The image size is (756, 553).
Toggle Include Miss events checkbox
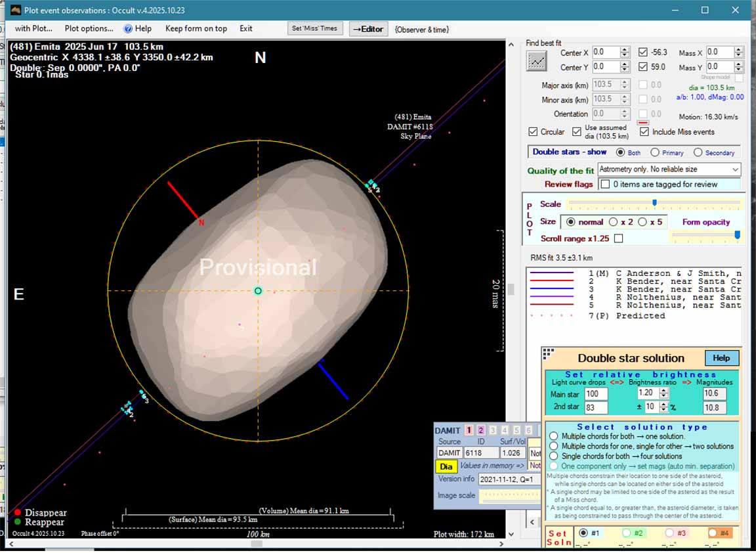pyautogui.click(x=644, y=132)
